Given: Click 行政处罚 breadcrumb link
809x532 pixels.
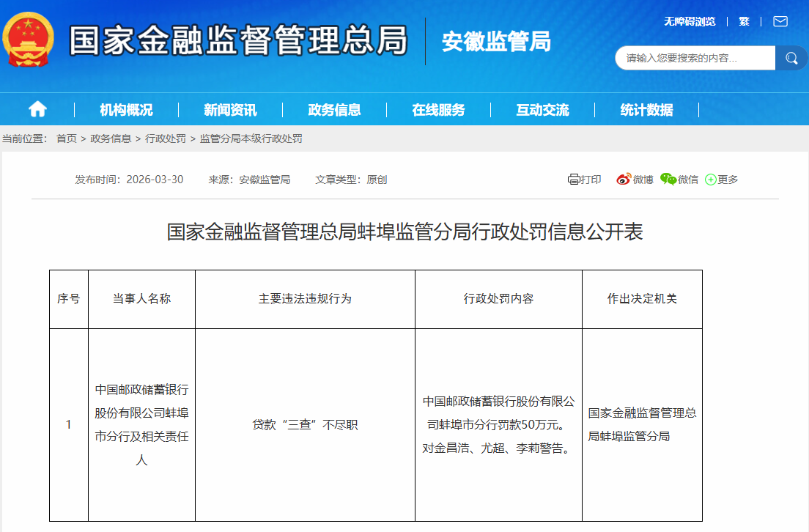Looking at the screenshot, I should [166, 138].
